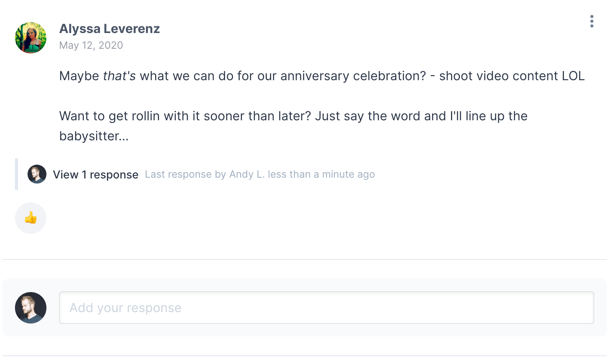Click the May 12, 2020 timestamp
The width and height of the screenshot is (610, 364).
click(x=91, y=46)
